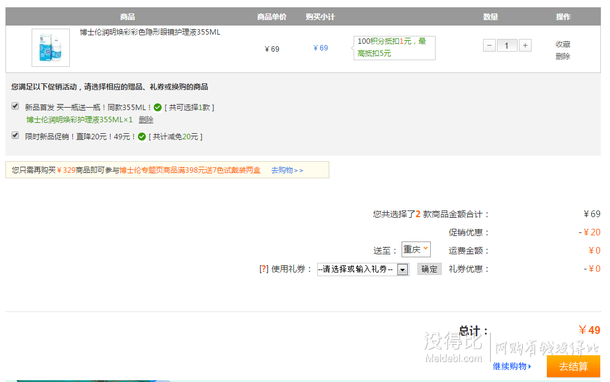Click the coupon text input field

357,269
